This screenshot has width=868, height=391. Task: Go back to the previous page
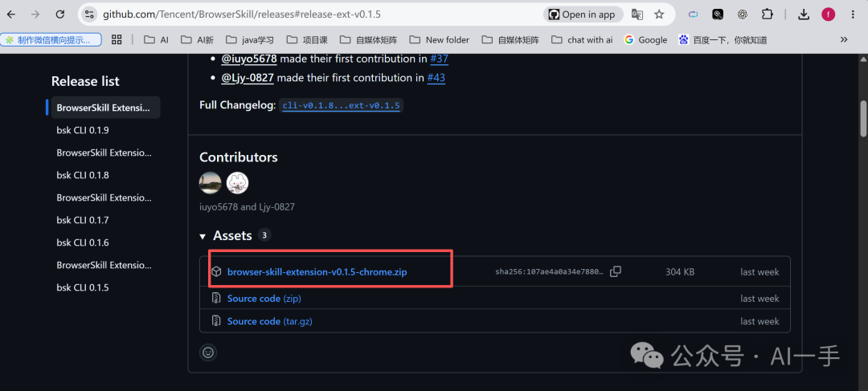tap(11, 14)
